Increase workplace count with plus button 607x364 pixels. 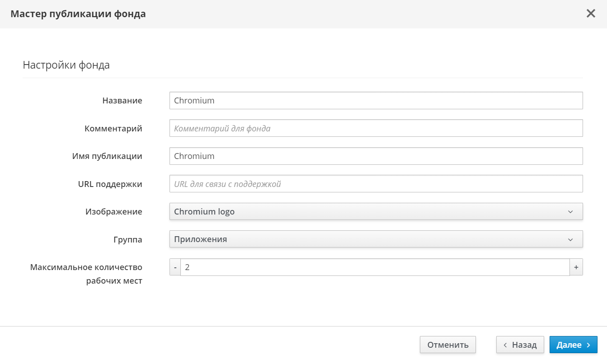[576, 267]
